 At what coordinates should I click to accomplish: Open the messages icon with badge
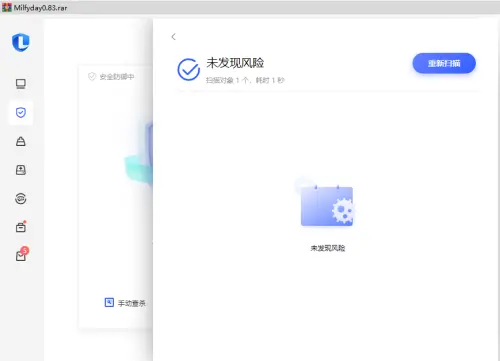(x=22, y=254)
